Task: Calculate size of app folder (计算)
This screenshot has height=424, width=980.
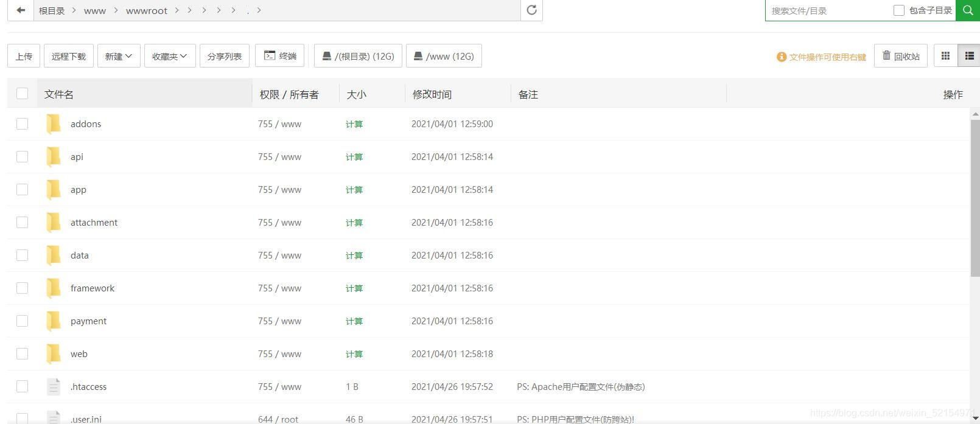Action: (354, 190)
